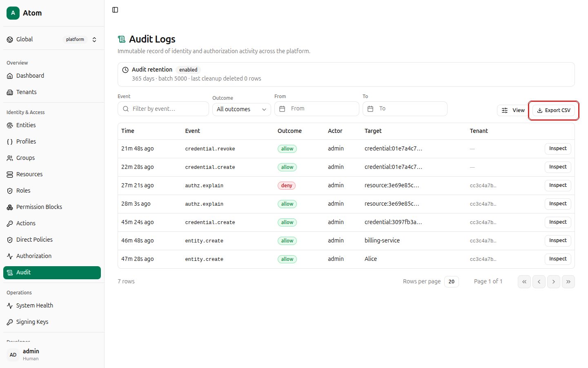588x368 pixels.
Task: Click the Audit scroll icon in sidebar
Action: click(x=10, y=273)
